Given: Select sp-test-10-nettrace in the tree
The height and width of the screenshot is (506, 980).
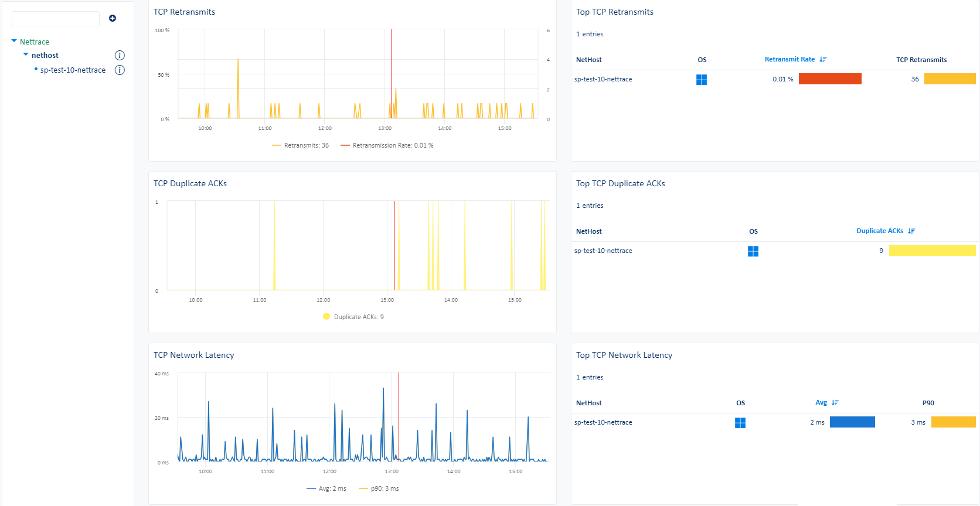Looking at the screenshot, I should coord(73,70).
